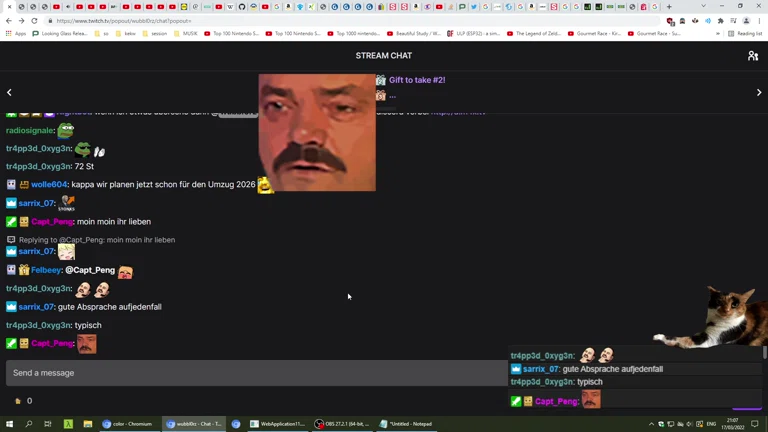This screenshot has width=768, height=432.
Task: Expand the Reading list panel
Action: [745, 33]
